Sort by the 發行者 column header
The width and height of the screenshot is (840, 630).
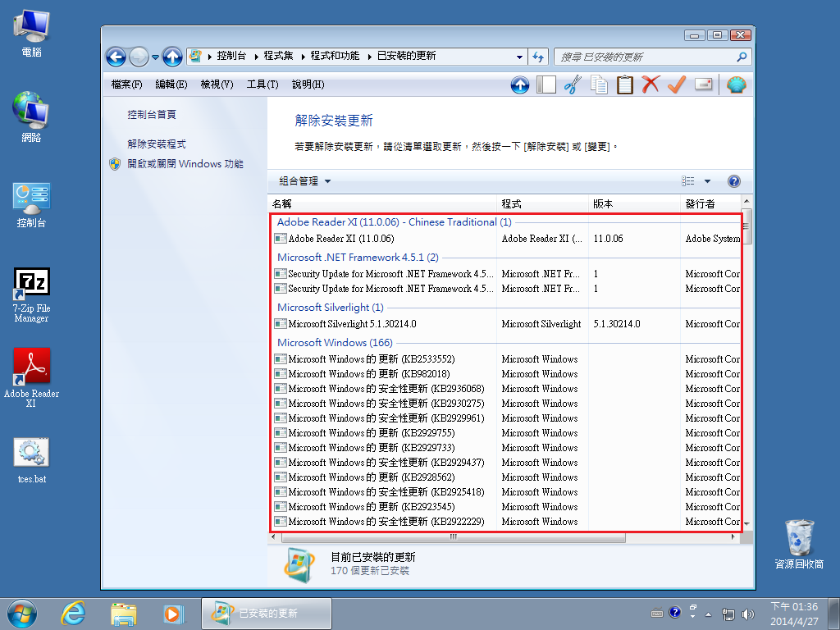[x=711, y=203]
